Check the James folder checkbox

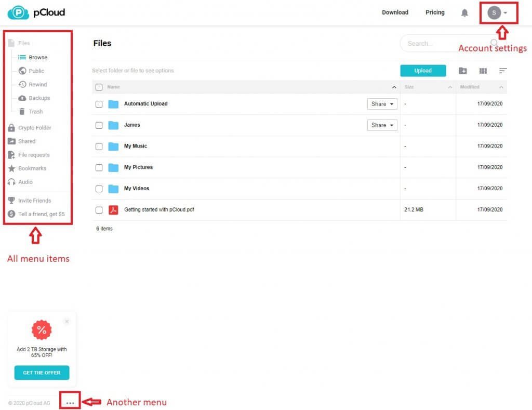click(x=99, y=126)
